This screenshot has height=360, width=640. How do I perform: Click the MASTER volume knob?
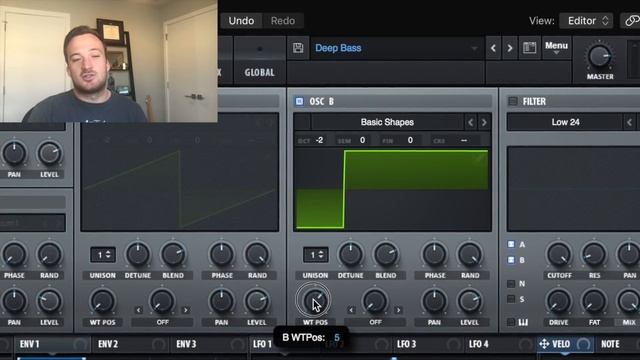point(600,56)
